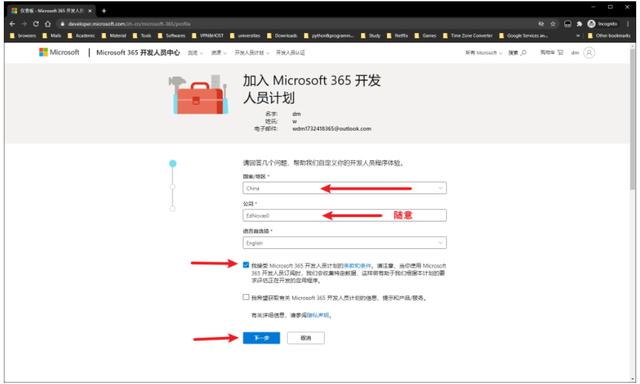The width and height of the screenshot is (640, 384).
Task: Open the Downloads bookmark folder
Action: coord(282,36)
